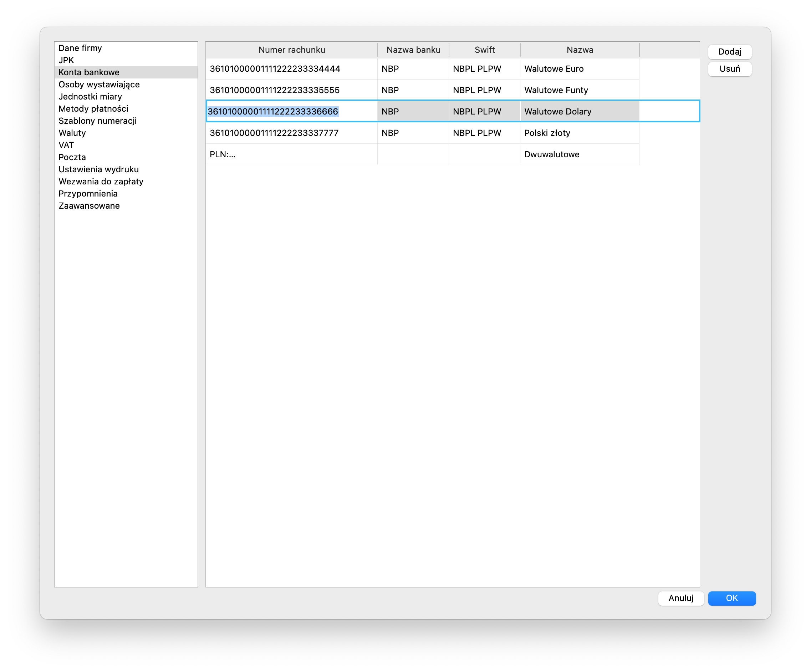811x672 pixels.
Task: Click Walutowe Euro name cell
Action: click(x=580, y=69)
